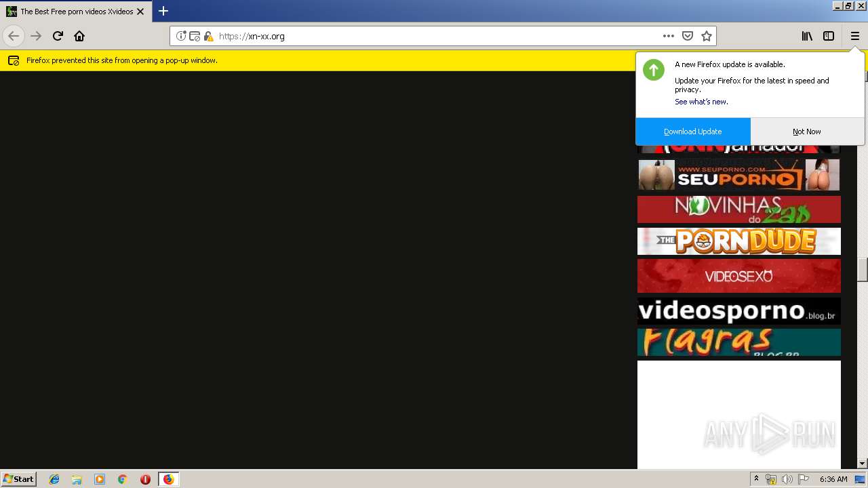Click the Download Update button
868x488 pixels.
[693, 131]
